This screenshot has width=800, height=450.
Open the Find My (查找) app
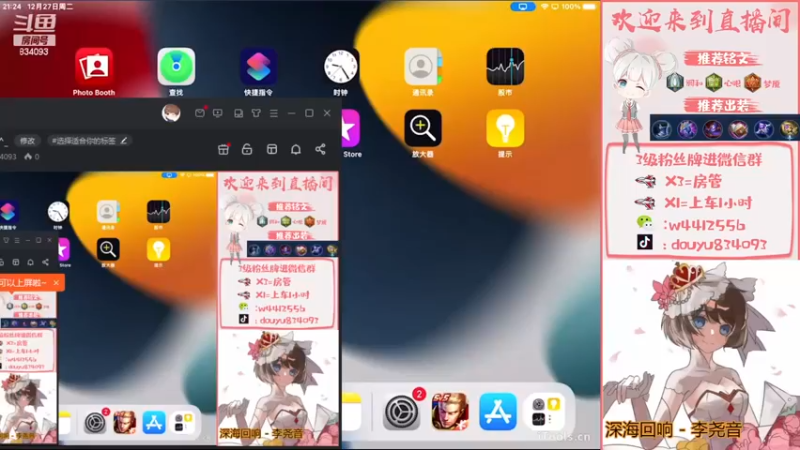(176, 67)
